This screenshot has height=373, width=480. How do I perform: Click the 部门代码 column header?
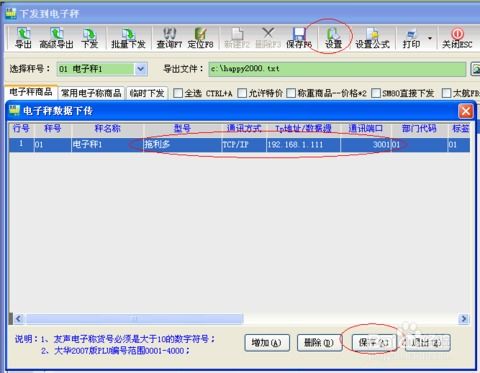pyautogui.click(x=419, y=128)
